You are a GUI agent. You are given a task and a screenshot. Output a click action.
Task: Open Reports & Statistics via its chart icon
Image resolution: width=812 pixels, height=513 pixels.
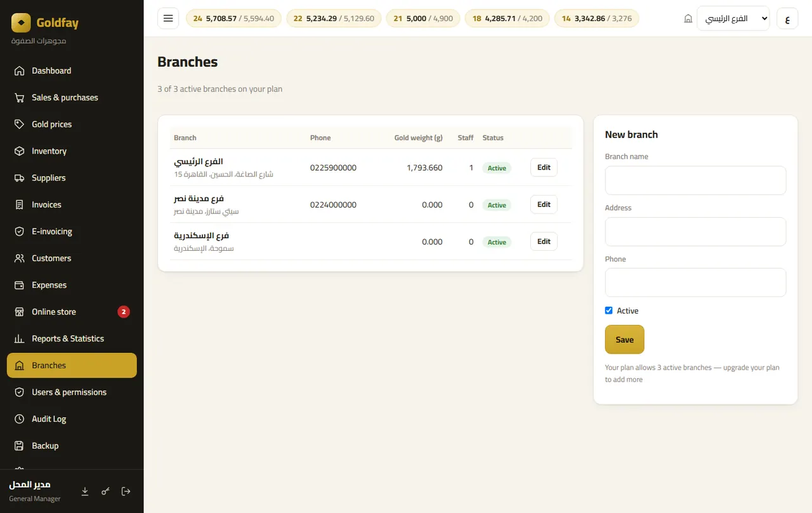[20, 338]
